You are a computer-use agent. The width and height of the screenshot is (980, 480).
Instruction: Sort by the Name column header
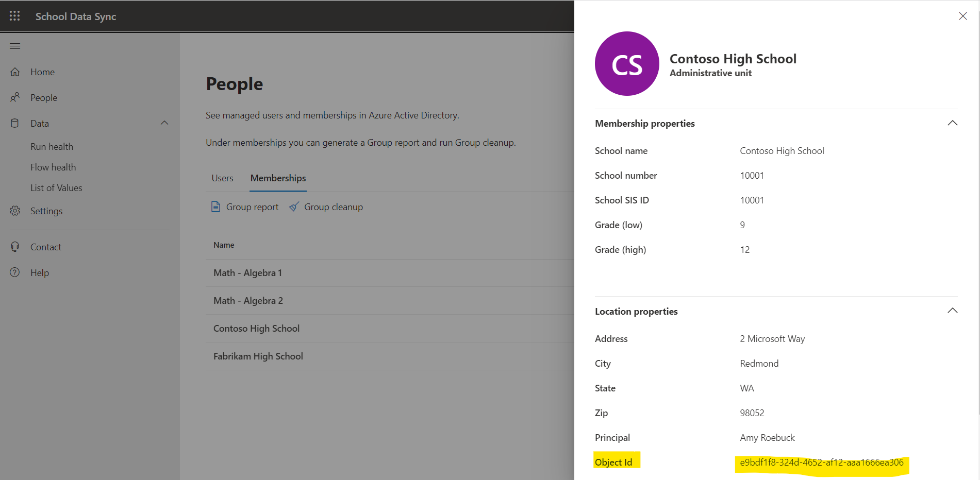pyautogui.click(x=224, y=245)
